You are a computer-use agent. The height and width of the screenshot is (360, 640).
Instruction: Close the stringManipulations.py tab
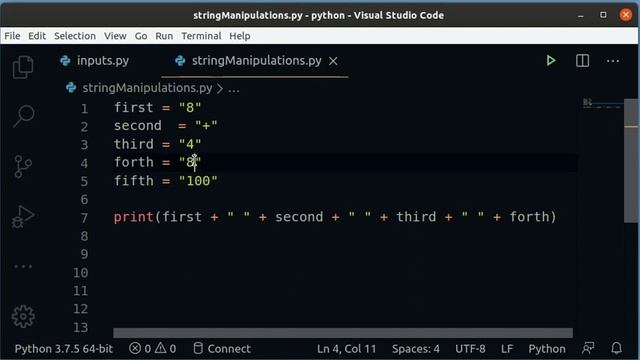(333, 61)
